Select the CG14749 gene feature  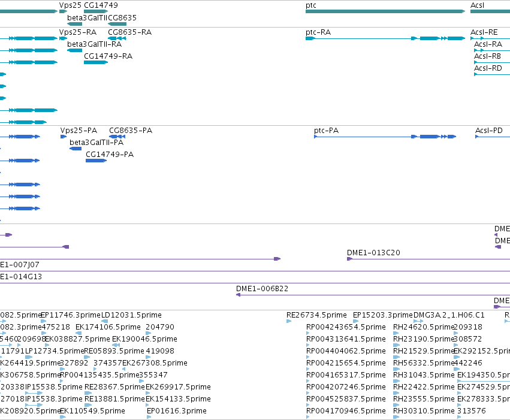pos(96,11)
